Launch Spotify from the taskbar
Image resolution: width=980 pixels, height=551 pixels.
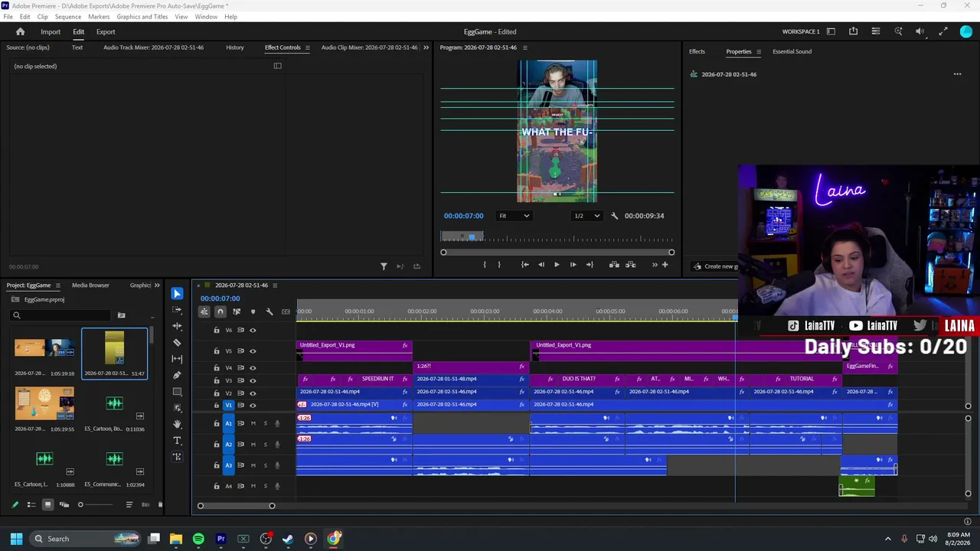coord(198,539)
